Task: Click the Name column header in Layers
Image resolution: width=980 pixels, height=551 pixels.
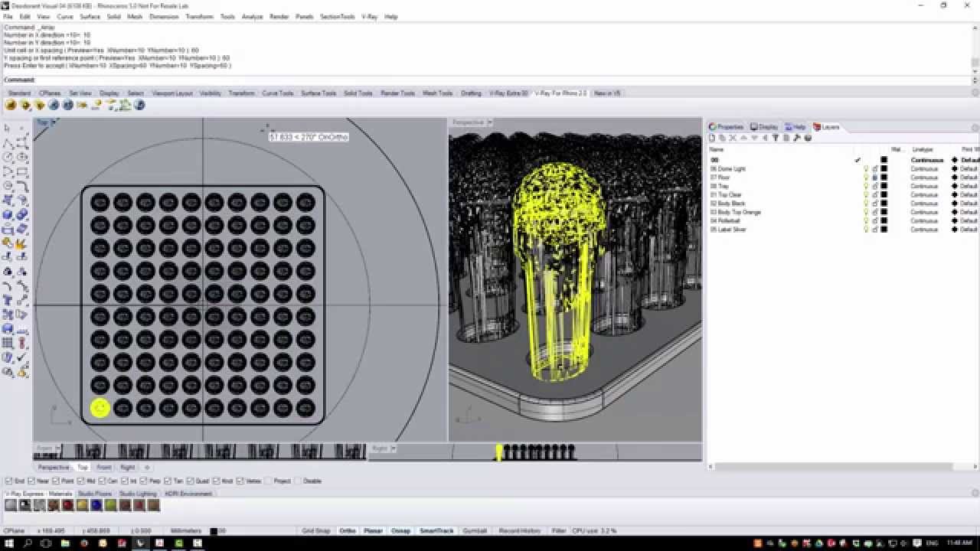Action: [x=716, y=150]
